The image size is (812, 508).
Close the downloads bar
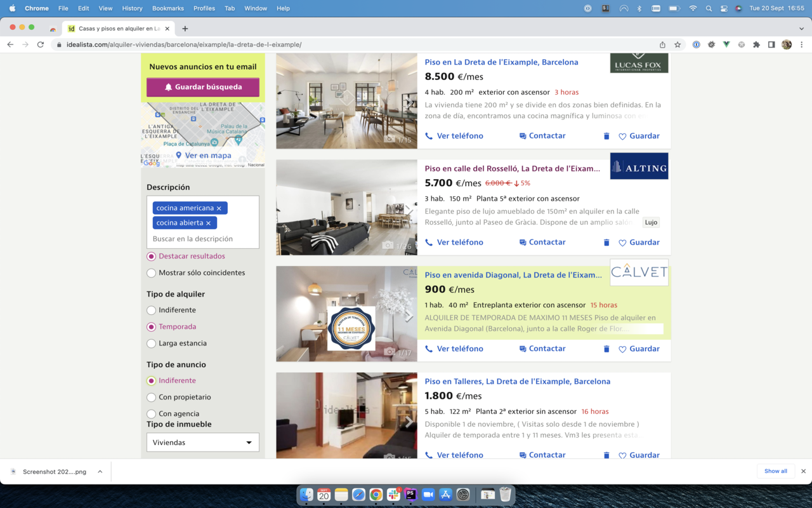point(803,471)
